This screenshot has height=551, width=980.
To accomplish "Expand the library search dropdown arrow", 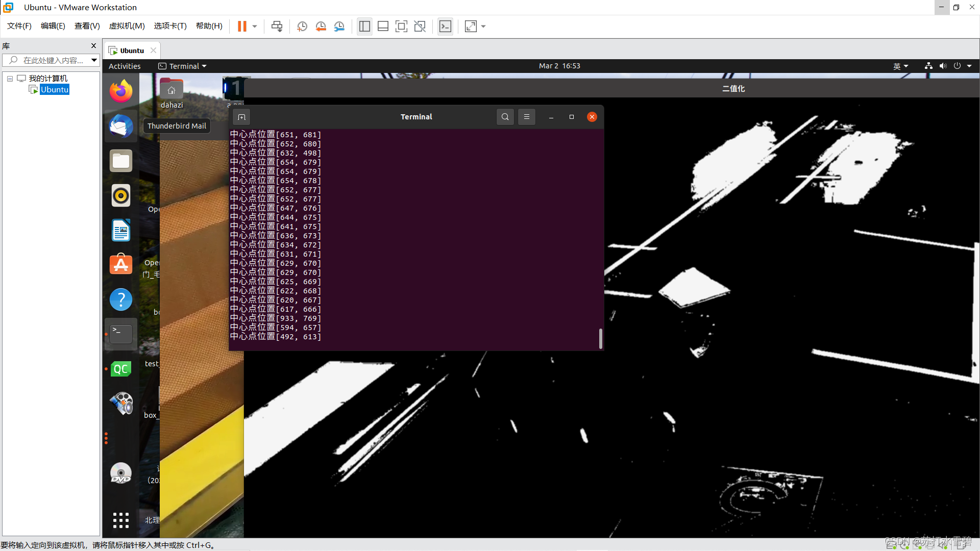I will click(94, 60).
